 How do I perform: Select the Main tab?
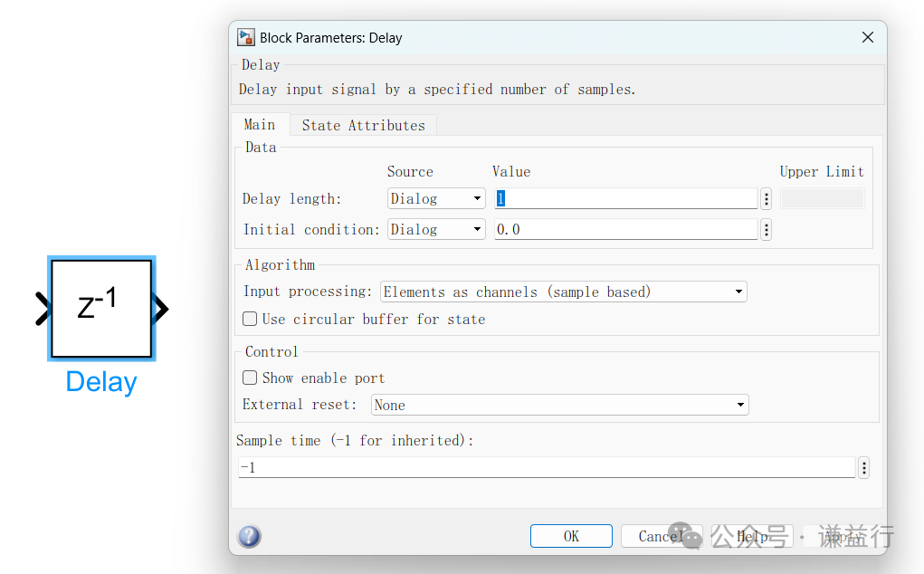(260, 125)
